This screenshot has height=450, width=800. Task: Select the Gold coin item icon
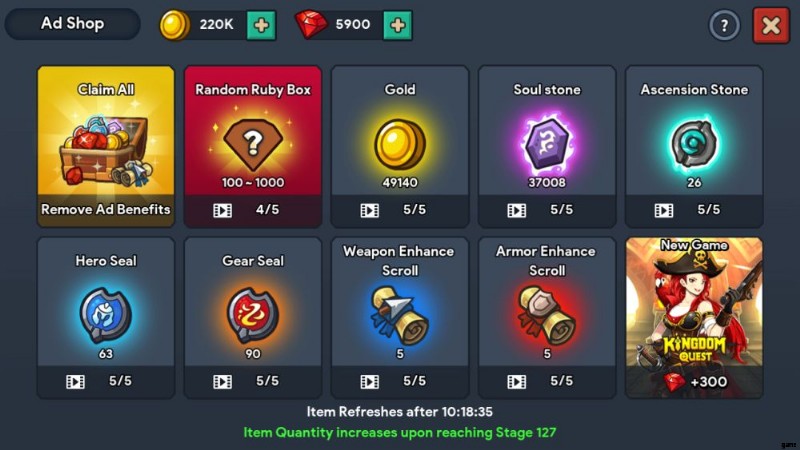tap(400, 144)
